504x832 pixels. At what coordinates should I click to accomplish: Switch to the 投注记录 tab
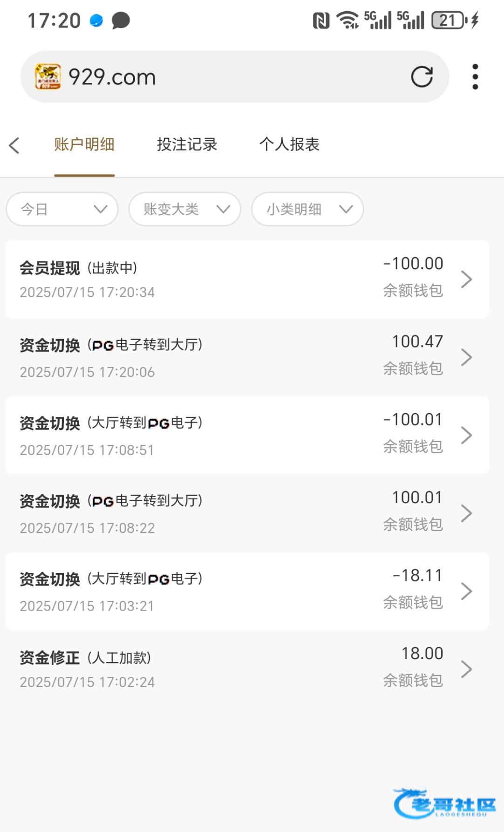tap(187, 144)
